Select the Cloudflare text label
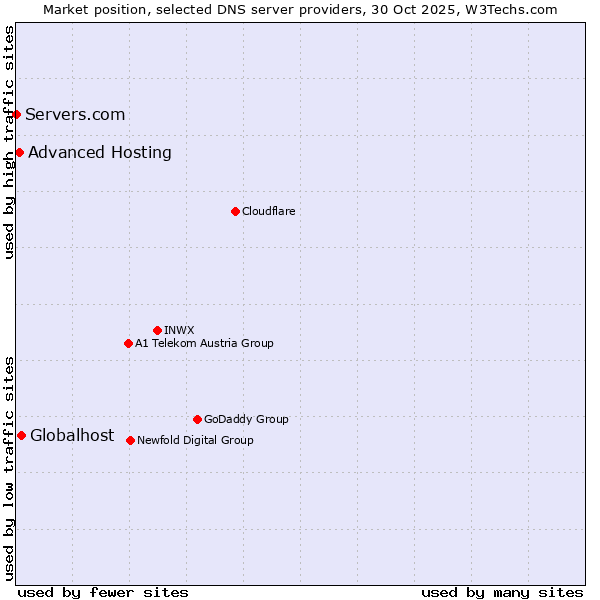Viewport: 600px width, 600px height. coord(268,211)
